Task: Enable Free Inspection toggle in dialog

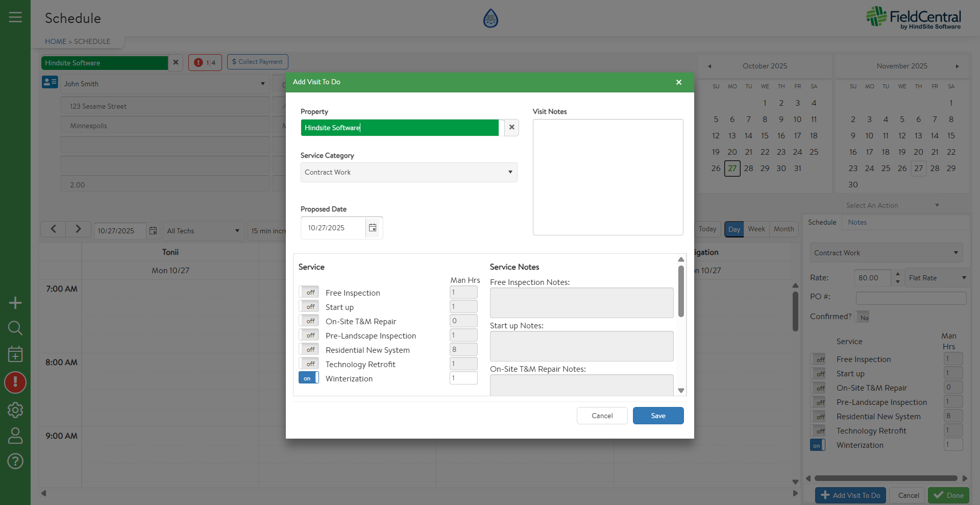Action: 308,293
